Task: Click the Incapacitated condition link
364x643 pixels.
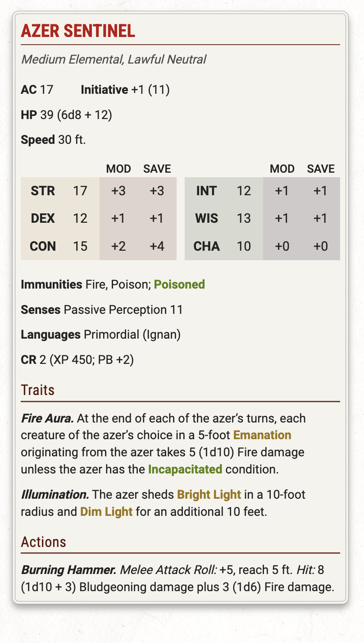Action: click(185, 469)
